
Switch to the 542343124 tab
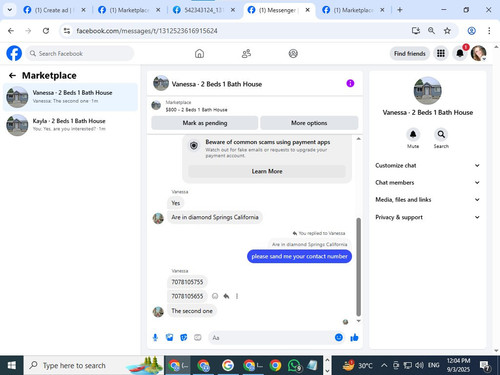pyautogui.click(x=203, y=10)
